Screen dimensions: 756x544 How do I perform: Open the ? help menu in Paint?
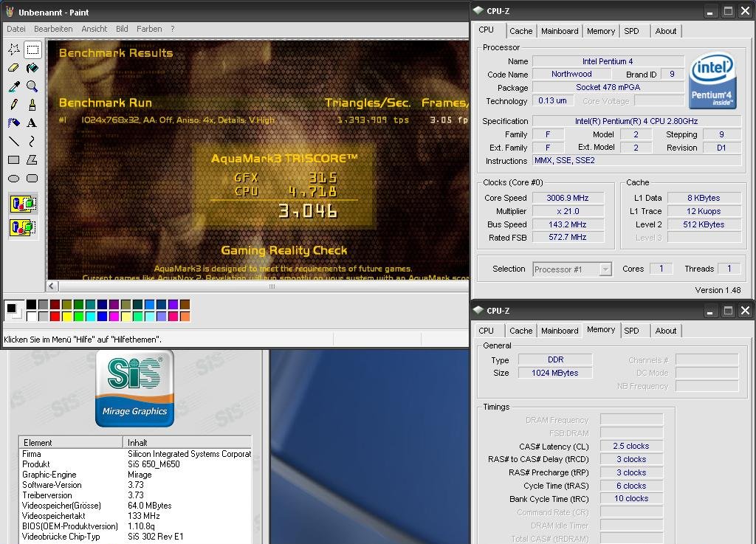click(x=173, y=29)
